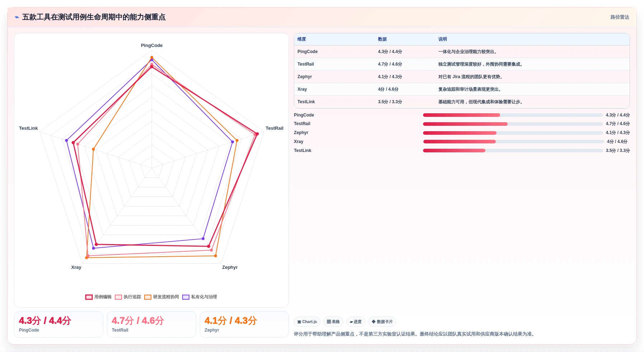
Task: Click the PingCode progress bar
Action: [513, 115]
